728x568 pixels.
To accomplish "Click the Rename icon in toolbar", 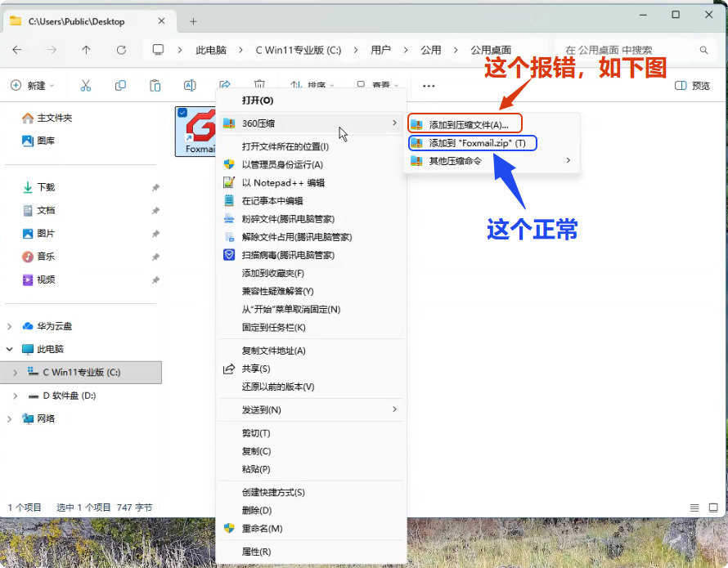I will (x=190, y=85).
